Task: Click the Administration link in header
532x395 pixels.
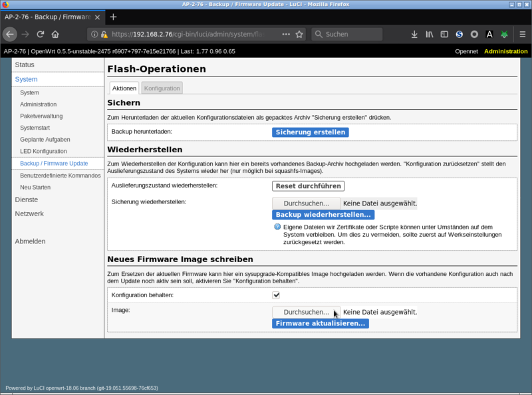Action: tap(505, 51)
